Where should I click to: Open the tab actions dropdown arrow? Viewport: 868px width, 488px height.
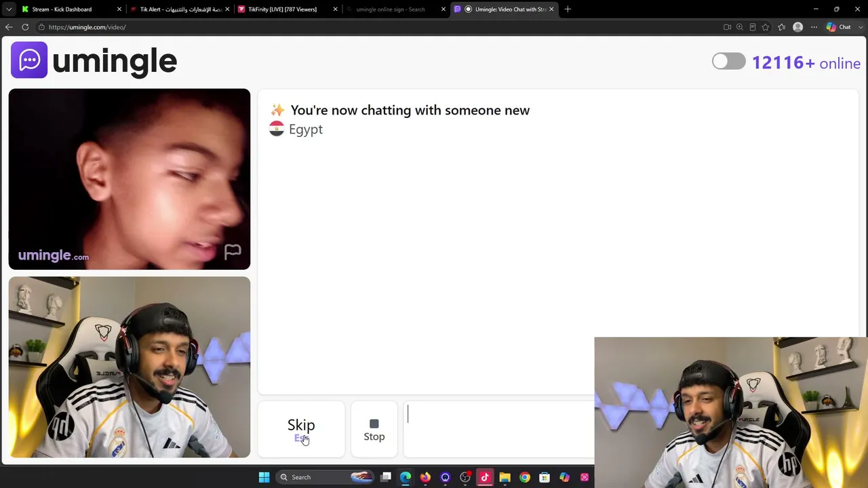9,9
